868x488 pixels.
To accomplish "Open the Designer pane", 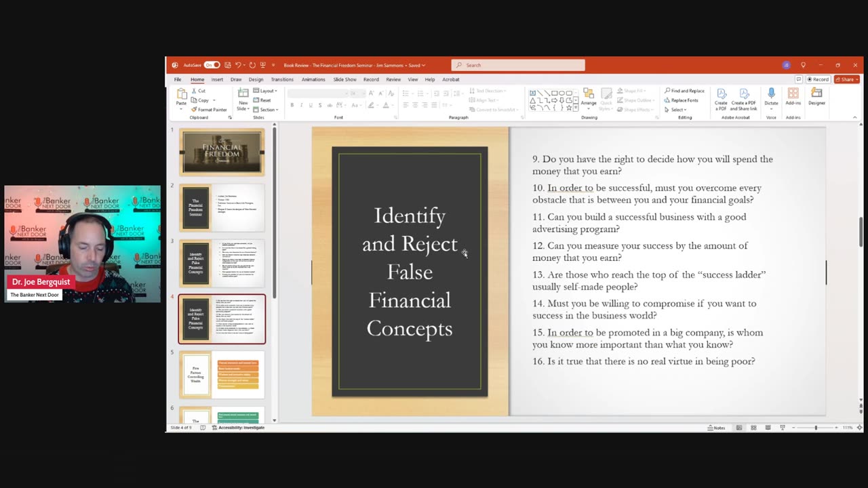I will [x=816, y=97].
